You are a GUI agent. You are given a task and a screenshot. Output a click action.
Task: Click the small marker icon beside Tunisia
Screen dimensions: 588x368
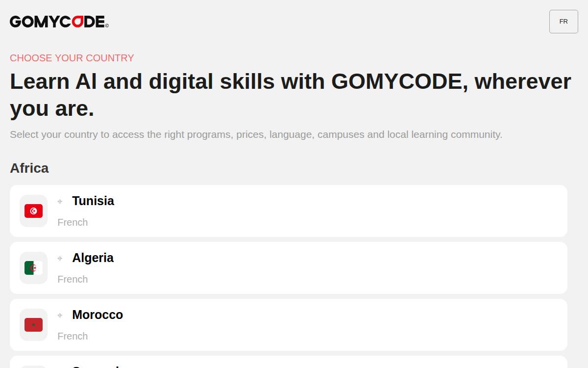[60, 202]
